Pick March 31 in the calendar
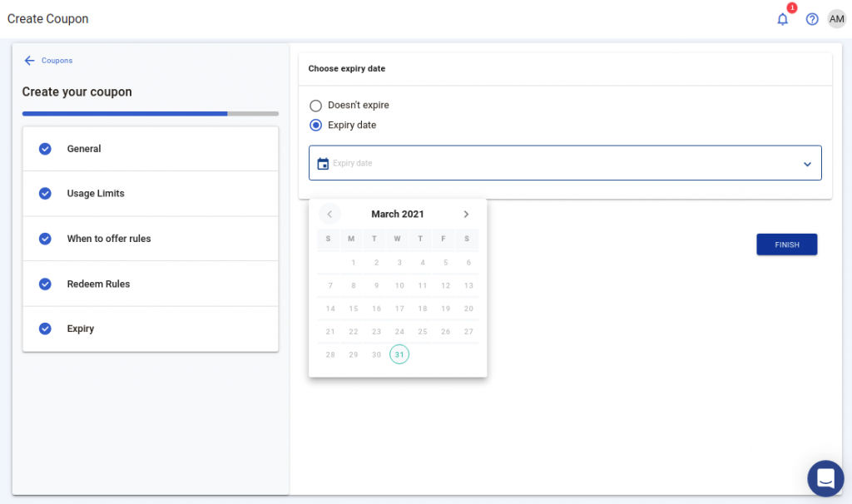 pyautogui.click(x=399, y=354)
